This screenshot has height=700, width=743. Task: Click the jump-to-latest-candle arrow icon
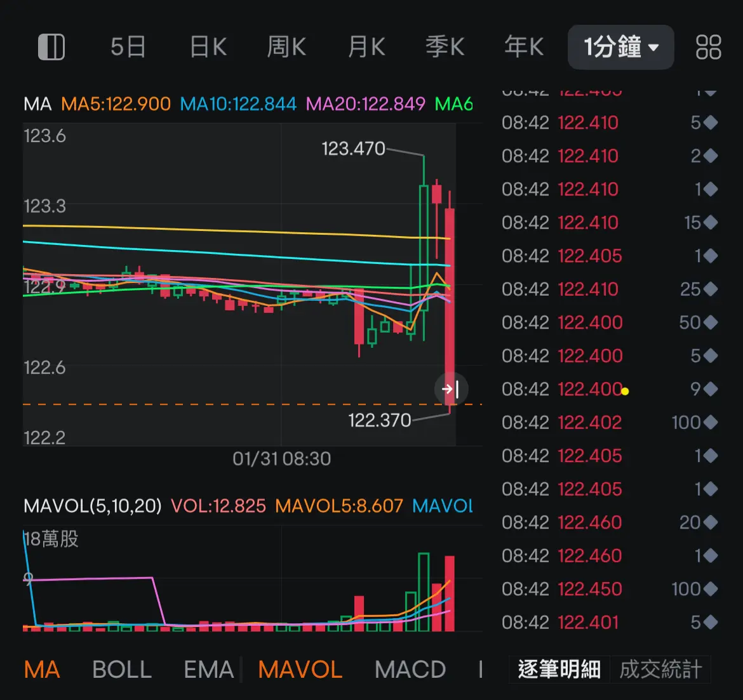pos(451,389)
